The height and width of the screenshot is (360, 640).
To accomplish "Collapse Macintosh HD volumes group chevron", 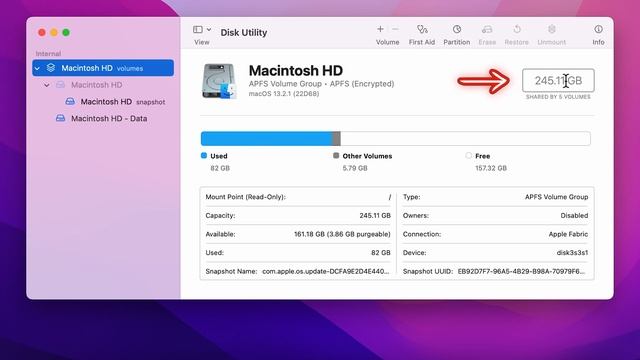I will coord(38,68).
